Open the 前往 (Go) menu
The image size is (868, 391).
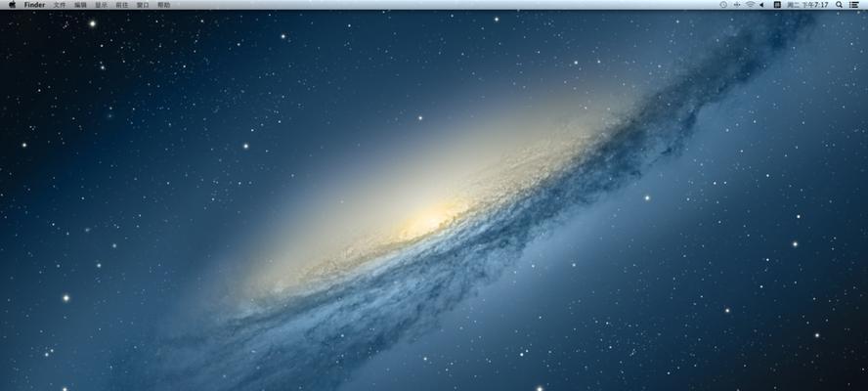(x=122, y=5)
